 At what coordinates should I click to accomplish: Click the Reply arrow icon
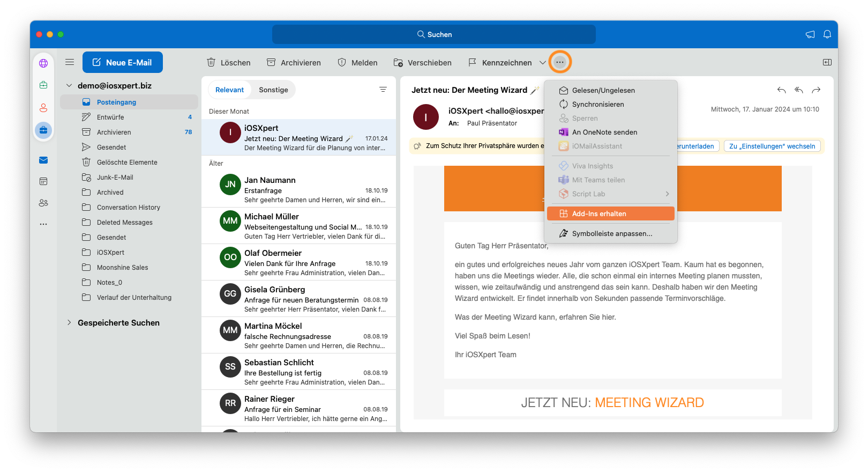[x=782, y=90]
